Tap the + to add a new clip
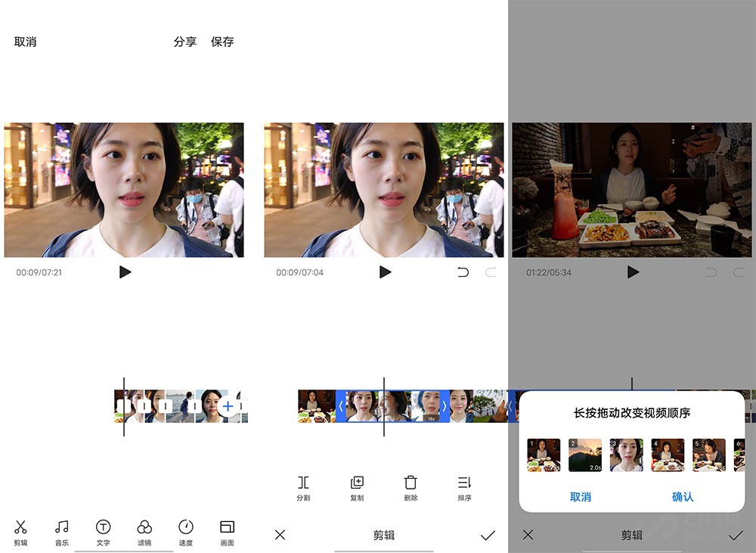This screenshot has width=756, height=553. click(x=226, y=405)
